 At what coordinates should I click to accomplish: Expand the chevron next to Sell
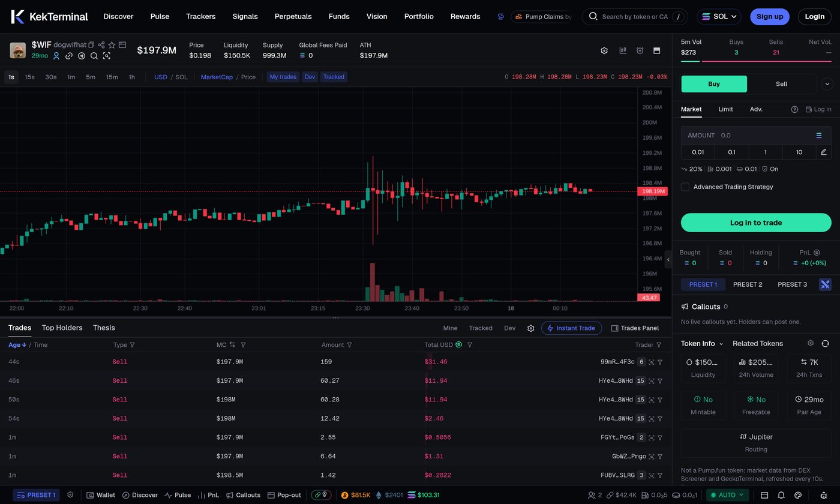pos(827,84)
